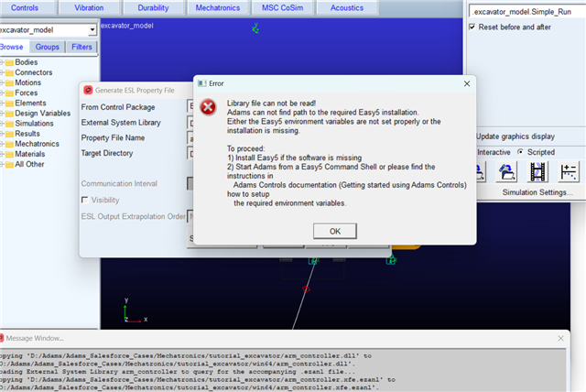Click the red error icon in the dialog
Screen dimensions: 586x392
(x=208, y=108)
